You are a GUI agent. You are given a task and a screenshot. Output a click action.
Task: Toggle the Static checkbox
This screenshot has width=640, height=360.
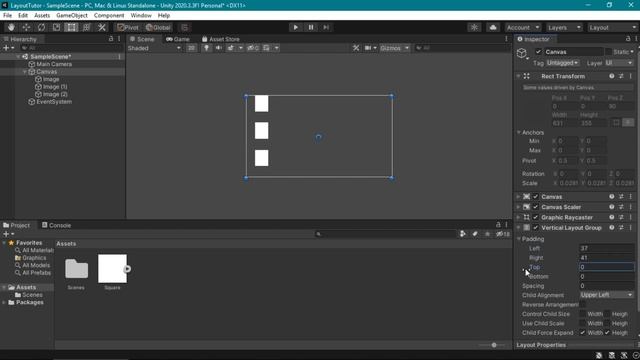(608, 52)
